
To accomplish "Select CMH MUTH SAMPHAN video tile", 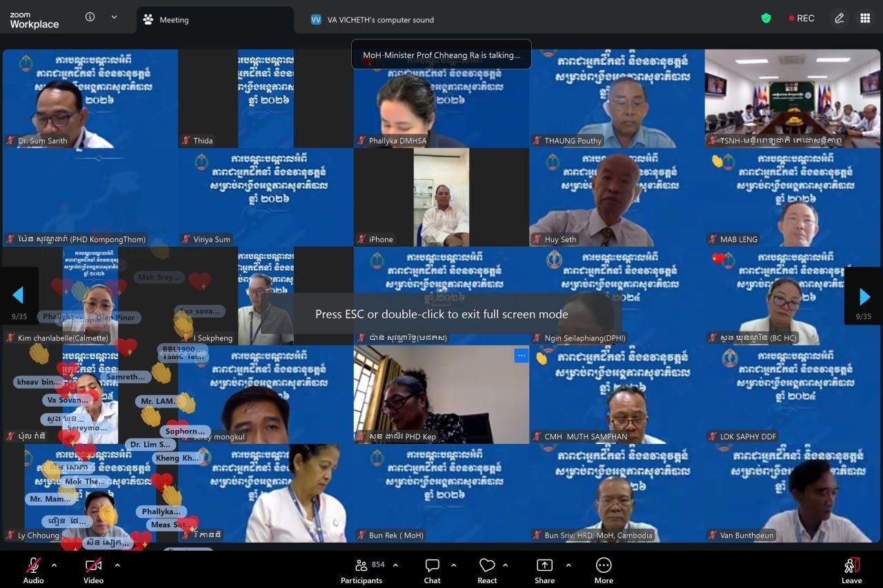I will pos(617,394).
